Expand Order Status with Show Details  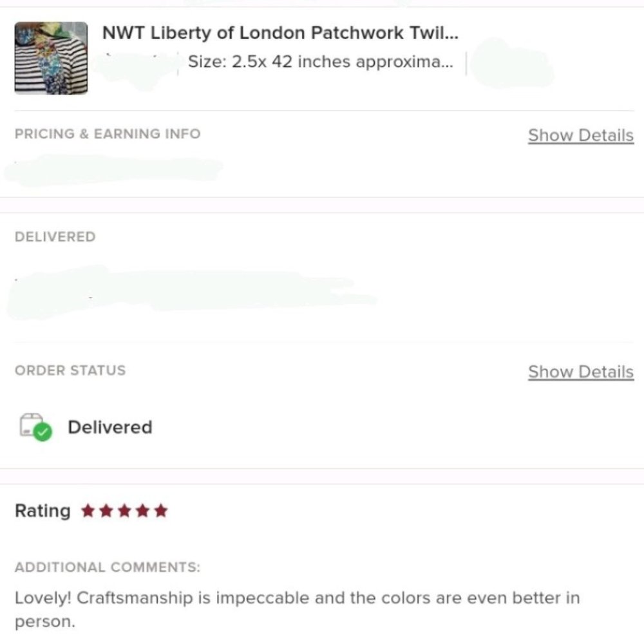point(580,372)
